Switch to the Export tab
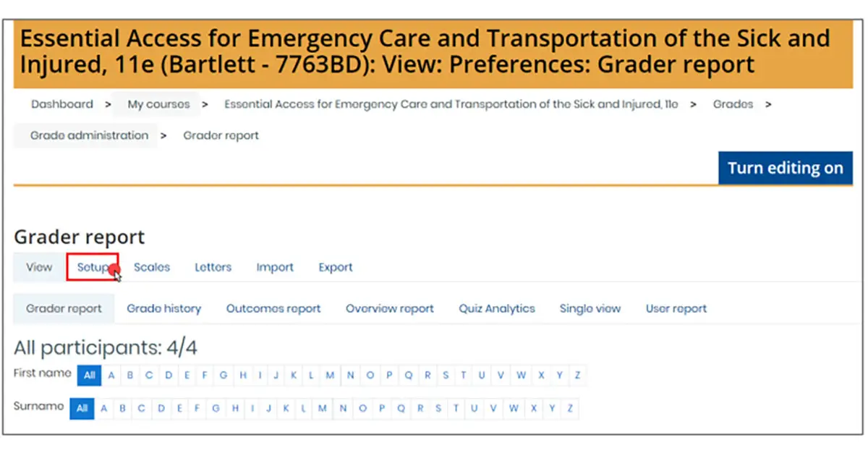The image size is (868, 456). [335, 267]
